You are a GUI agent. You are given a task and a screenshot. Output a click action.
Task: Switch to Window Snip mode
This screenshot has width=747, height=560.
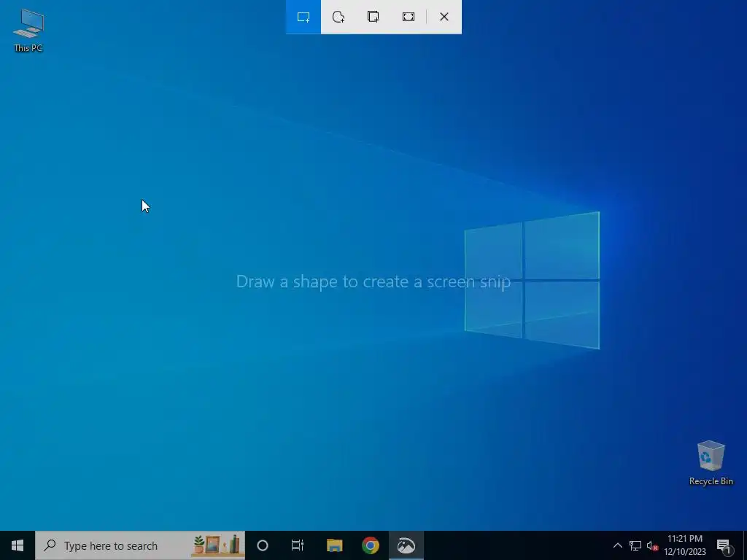point(373,17)
